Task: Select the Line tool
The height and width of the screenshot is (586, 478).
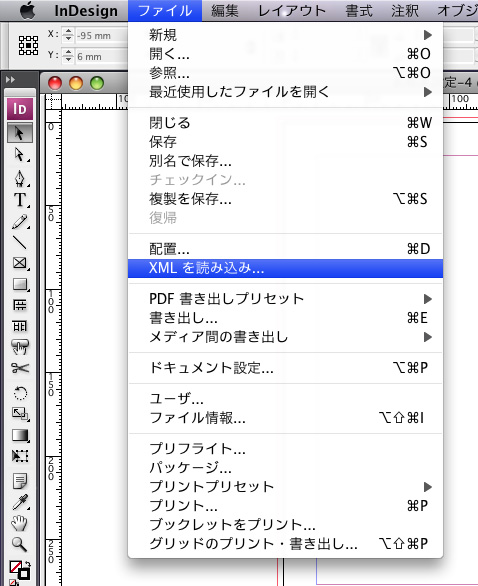Action: tap(20, 242)
